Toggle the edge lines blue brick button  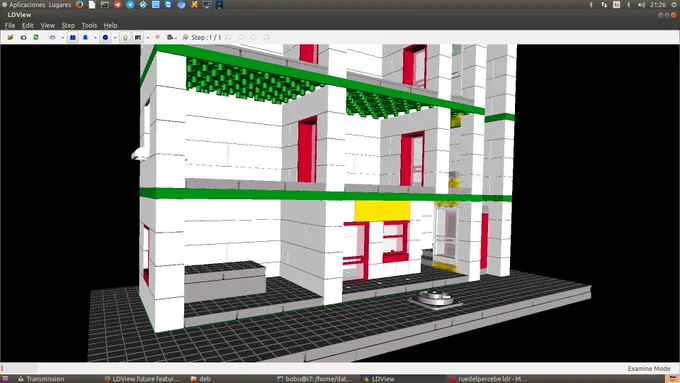[85, 37]
